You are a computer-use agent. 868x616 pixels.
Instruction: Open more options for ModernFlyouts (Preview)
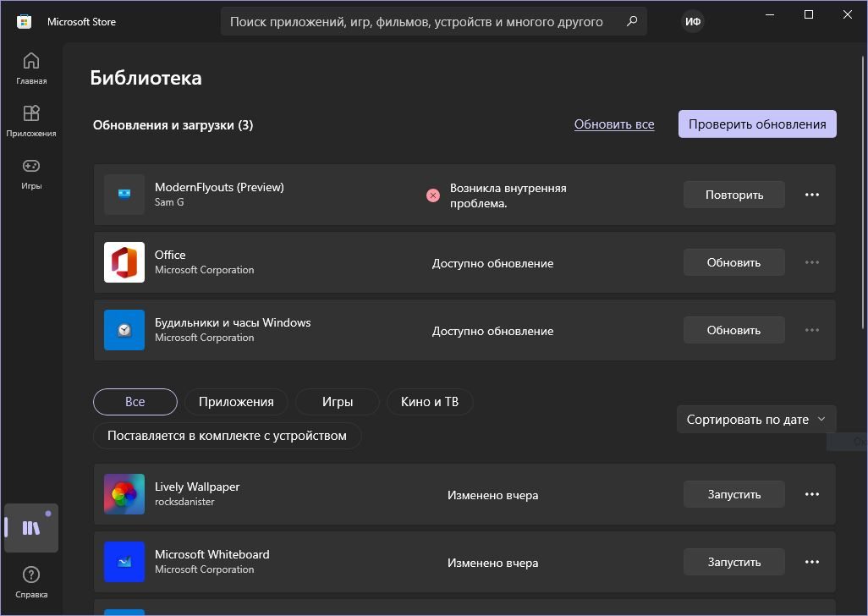(812, 195)
